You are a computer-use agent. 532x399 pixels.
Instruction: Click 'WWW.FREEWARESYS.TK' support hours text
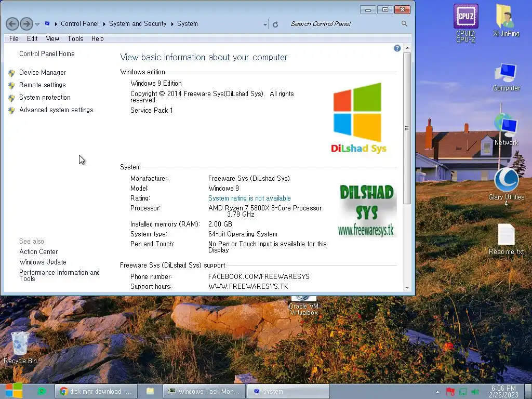[248, 286]
